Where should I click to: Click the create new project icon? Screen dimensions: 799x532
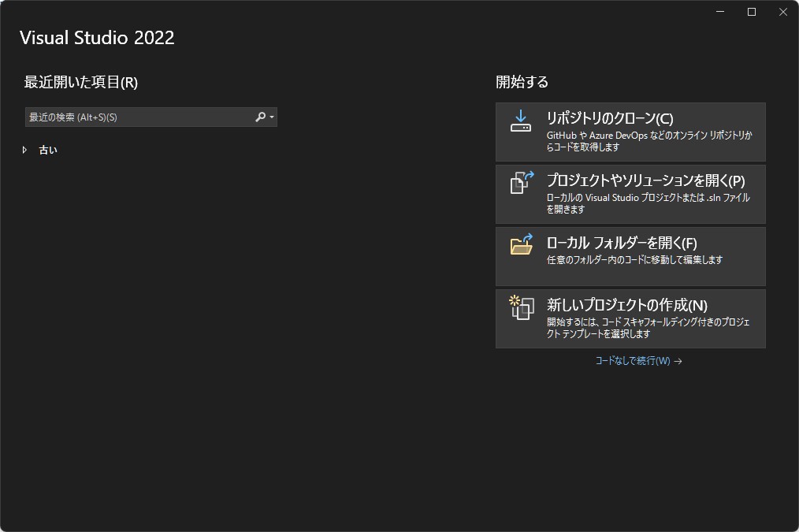click(x=522, y=307)
